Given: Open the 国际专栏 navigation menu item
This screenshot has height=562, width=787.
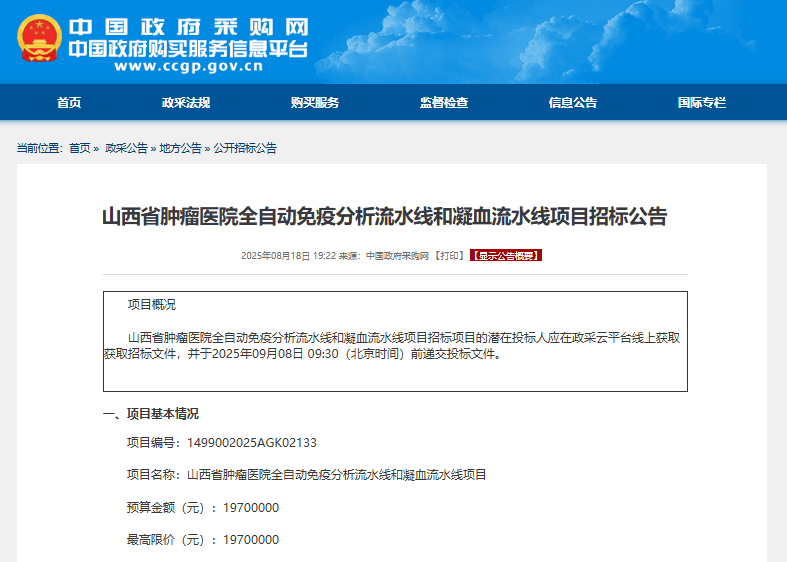Looking at the screenshot, I should [702, 102].
